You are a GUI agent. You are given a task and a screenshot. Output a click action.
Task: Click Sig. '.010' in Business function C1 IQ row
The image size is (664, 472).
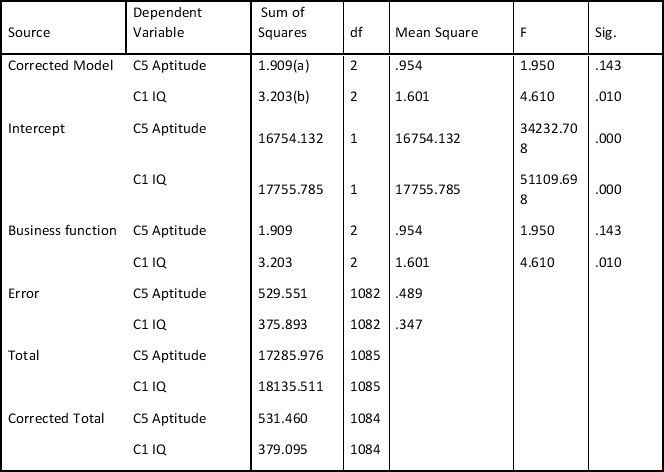tap(608, 262)
